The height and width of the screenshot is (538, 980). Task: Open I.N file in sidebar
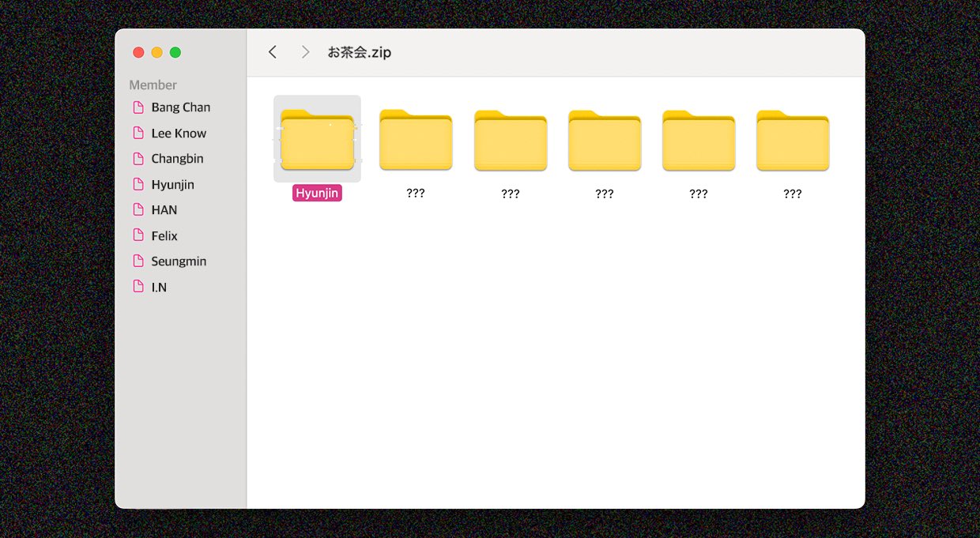[x=150, y=288]
